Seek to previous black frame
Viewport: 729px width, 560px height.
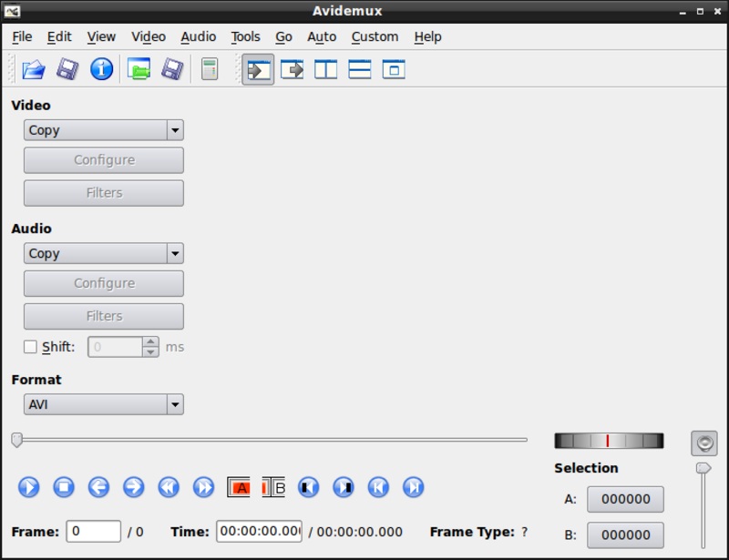pos(308,487)
